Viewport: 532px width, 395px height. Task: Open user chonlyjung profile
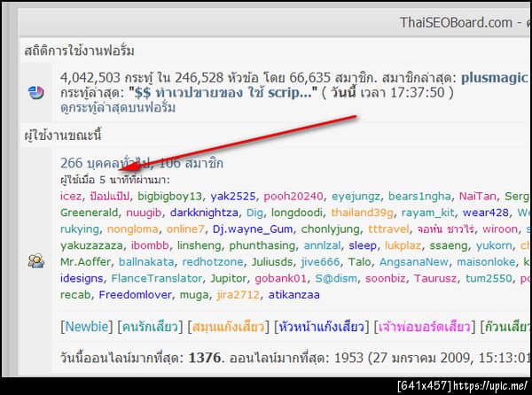tap(331, 229)
